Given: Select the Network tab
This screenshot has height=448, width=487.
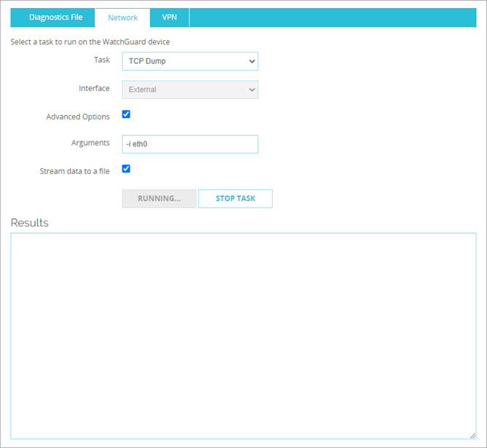Looking at the screenshot, I should click(x=122, y=17).
